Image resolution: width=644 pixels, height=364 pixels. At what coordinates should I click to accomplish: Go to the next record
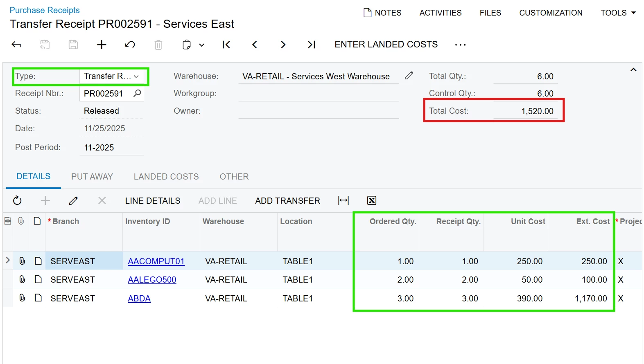tap(283, 45)
